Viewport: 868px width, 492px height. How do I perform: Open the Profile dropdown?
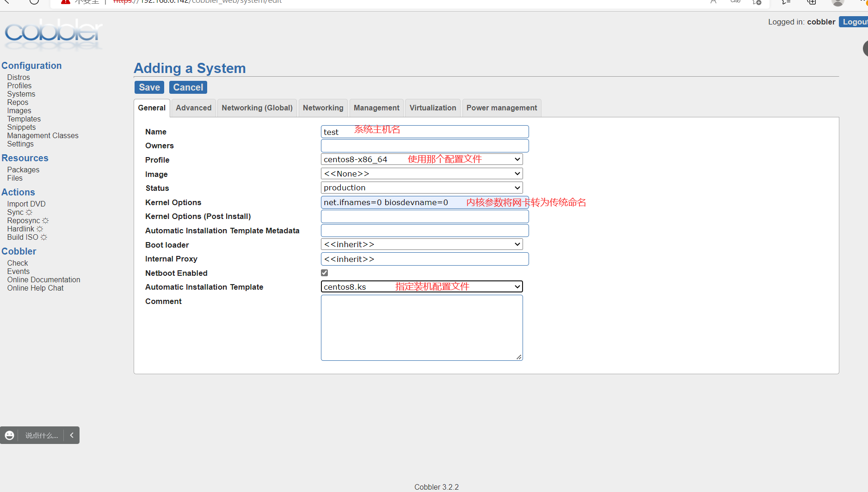[422, 159]
